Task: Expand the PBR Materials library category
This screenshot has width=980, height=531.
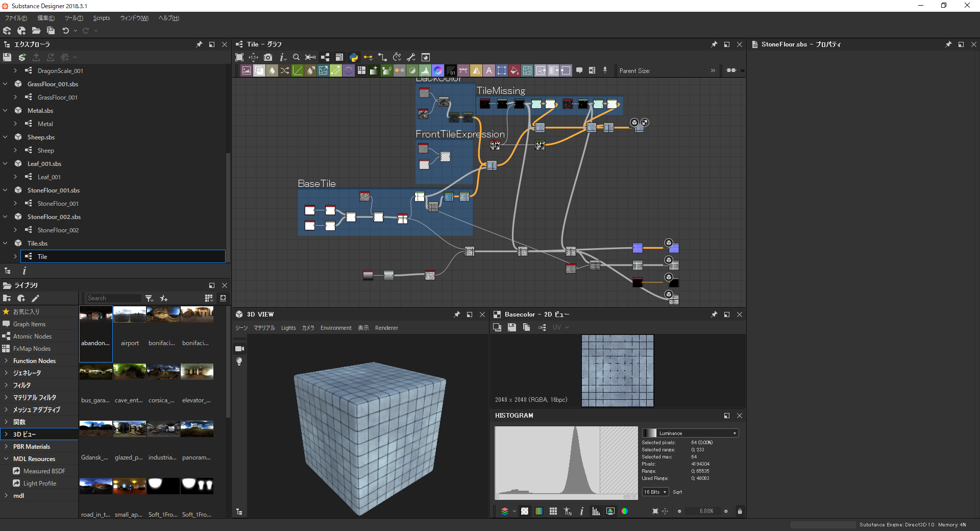Action: [6, 446]
